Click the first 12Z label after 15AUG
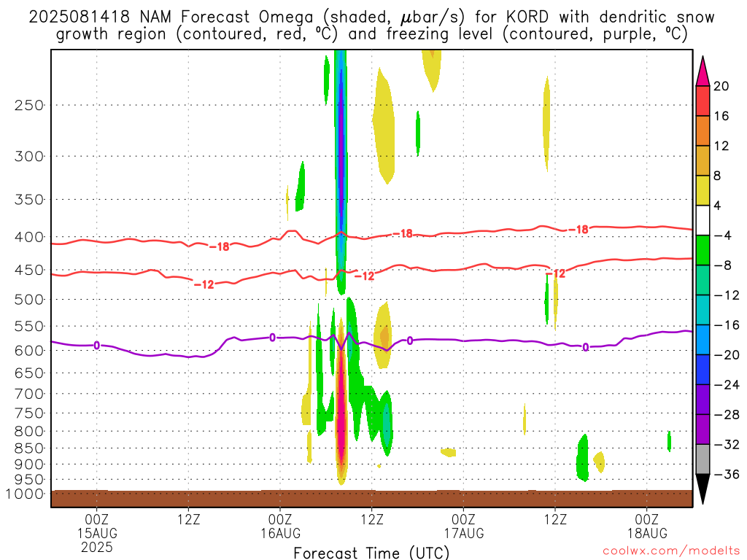 click(189, 519)
